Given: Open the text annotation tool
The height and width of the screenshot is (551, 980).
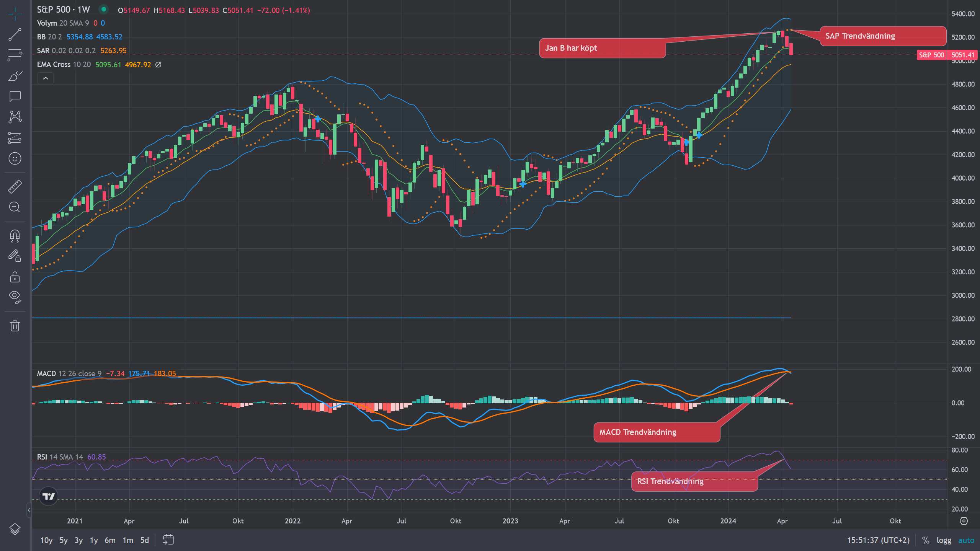Looking at the screenshot, I should (15, 96).
